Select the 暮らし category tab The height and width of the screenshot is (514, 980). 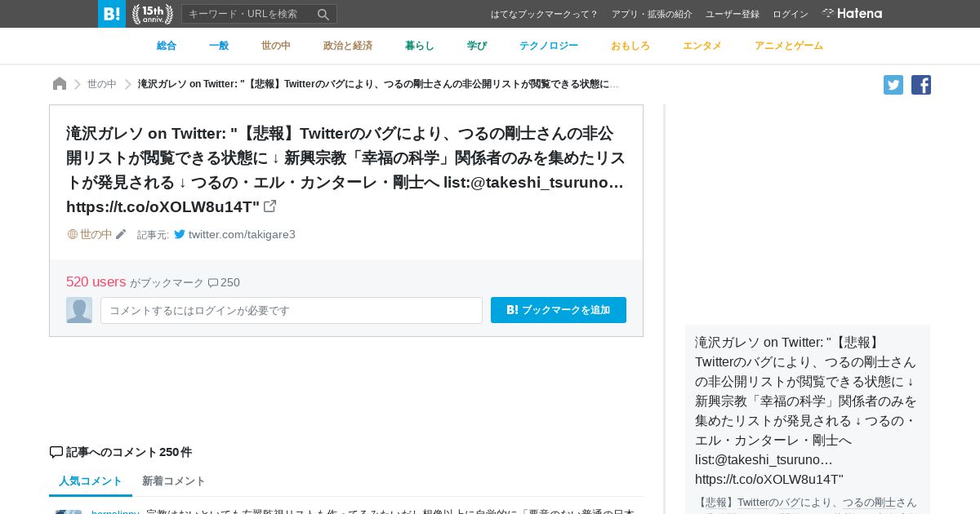(x=420, y=46)
